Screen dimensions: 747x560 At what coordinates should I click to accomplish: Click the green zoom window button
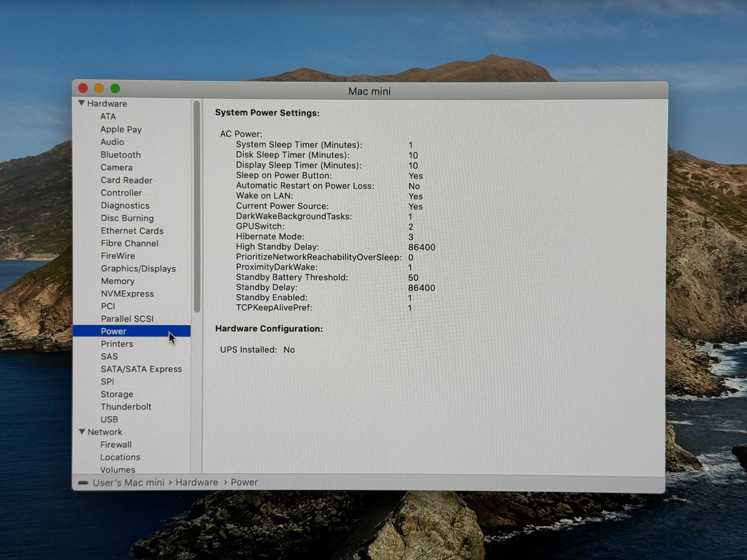[x=115, y=89]
